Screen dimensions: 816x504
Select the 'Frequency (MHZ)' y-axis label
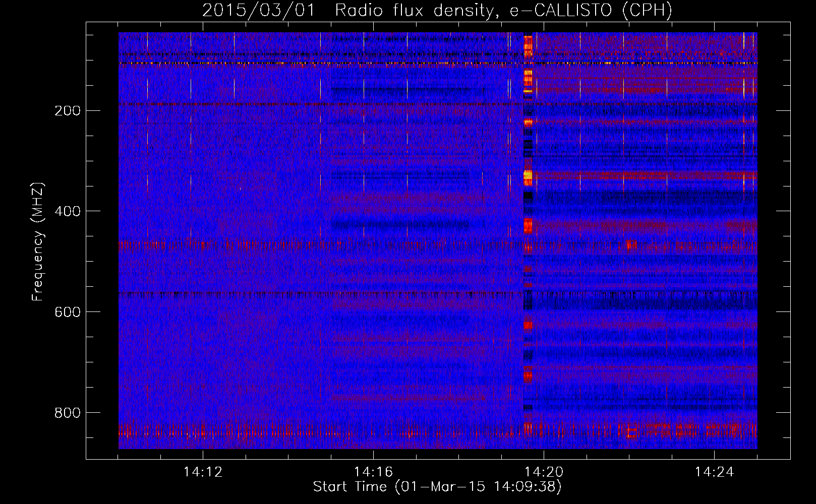click(x=38, y=241)
